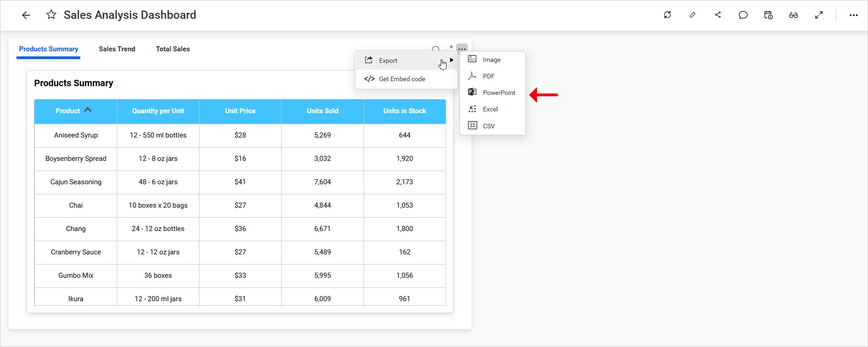Viewport: 868px width, 347px height.
Task: Click the 12 - 550 ml bottles cell
Action: (158, 135)
